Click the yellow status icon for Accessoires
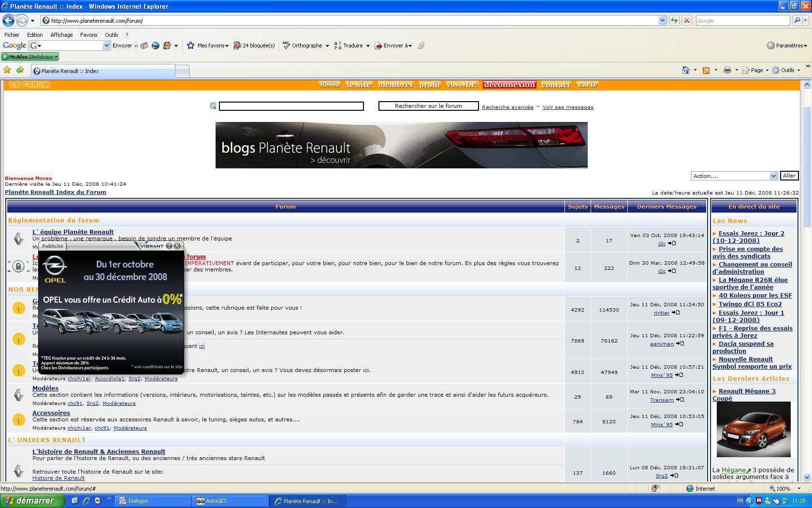The width and height of the screenshot is (812, 508). [18, 419]
